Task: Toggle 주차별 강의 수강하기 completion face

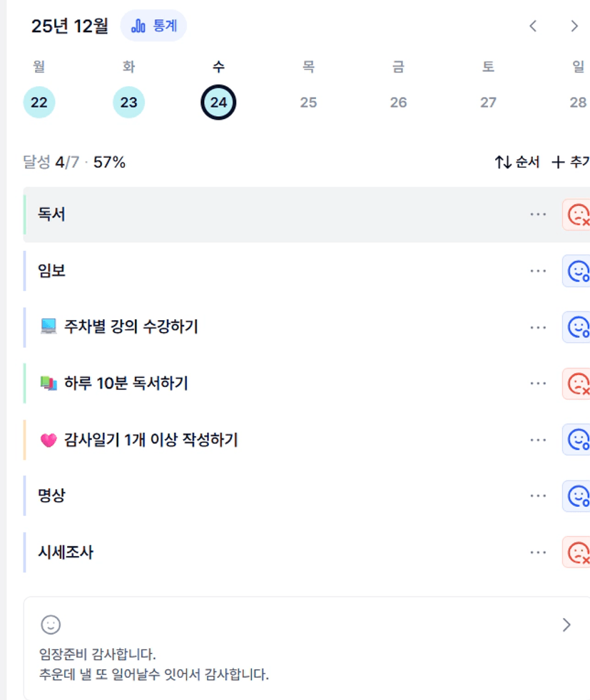Action: click(x=577, y=327)
